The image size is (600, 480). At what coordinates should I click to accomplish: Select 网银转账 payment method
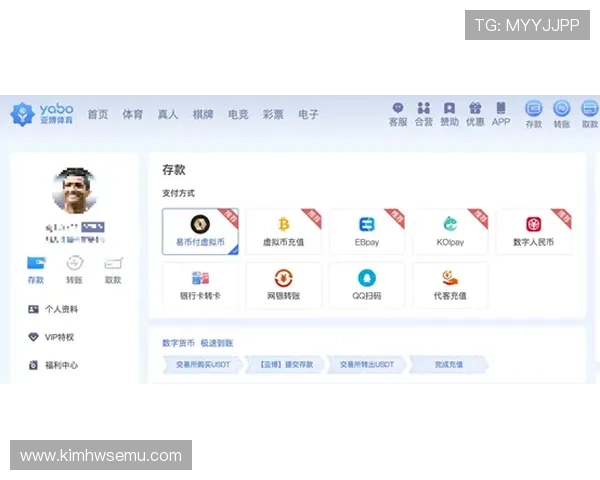[x=284, y=285]
